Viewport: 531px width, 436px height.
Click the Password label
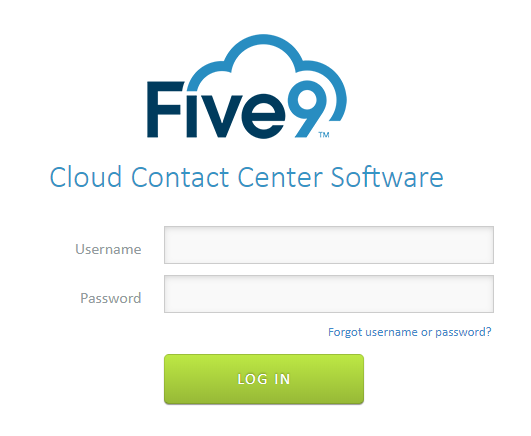[111, 298]
